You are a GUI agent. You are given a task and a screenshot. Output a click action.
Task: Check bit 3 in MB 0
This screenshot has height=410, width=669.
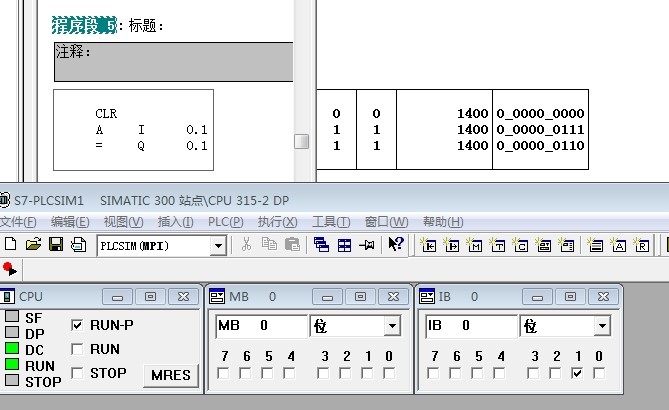pyautogui.click(x=323, y=374)
